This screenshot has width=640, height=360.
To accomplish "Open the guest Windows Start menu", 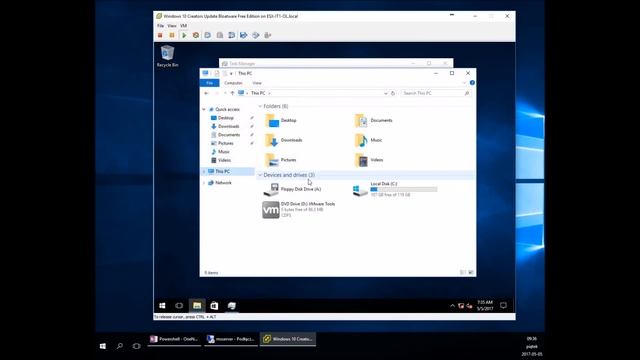I will (x=162, y=306).
